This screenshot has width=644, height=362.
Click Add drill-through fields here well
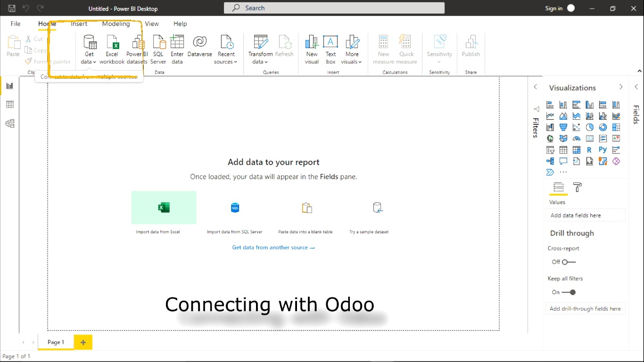(x=585, y=309)
